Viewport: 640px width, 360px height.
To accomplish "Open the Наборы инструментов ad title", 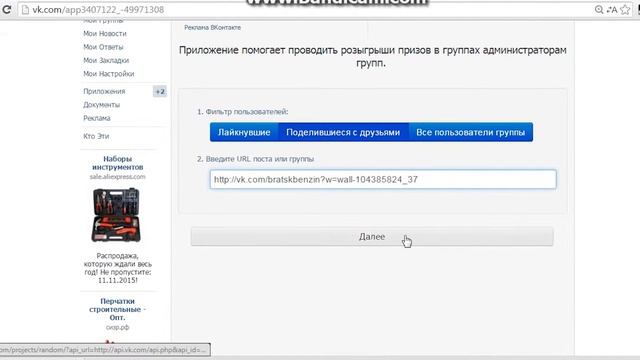I will click(x=118, y=163).
